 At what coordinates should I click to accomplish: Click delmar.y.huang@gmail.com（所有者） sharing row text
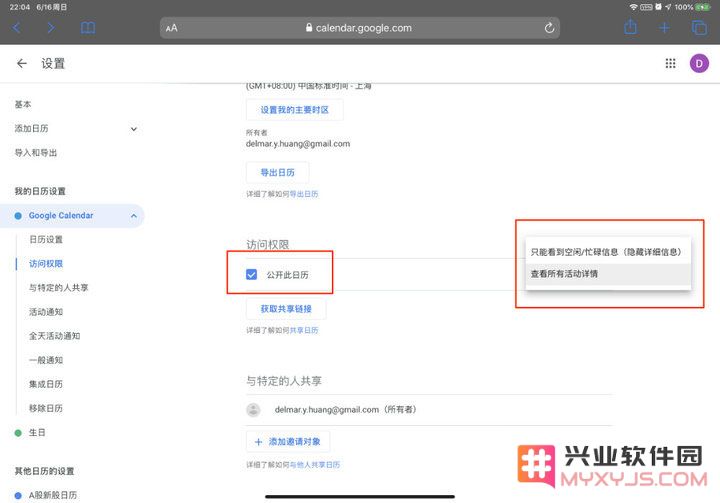[345, 410]
